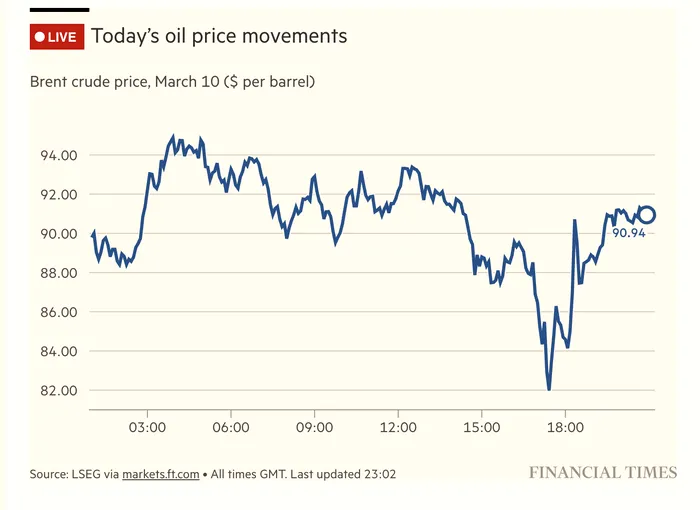Click the 82.00 price axis label

point(59,391)
